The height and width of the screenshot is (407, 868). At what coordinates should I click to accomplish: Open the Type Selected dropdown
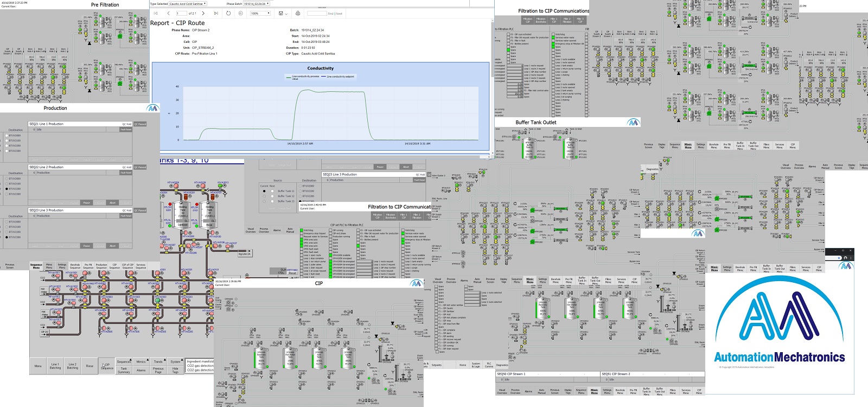pyautogui.click(x=188, y=4)
